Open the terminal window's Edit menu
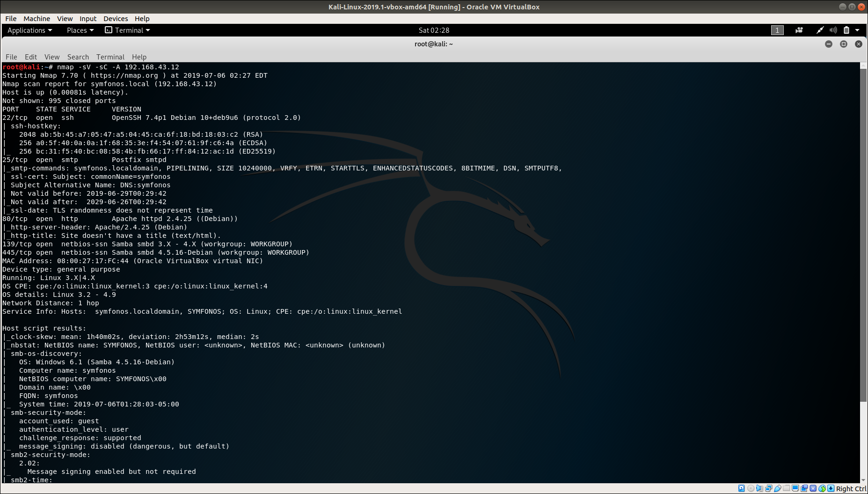Viewport: 868px width, 494px height. (31, 57)
